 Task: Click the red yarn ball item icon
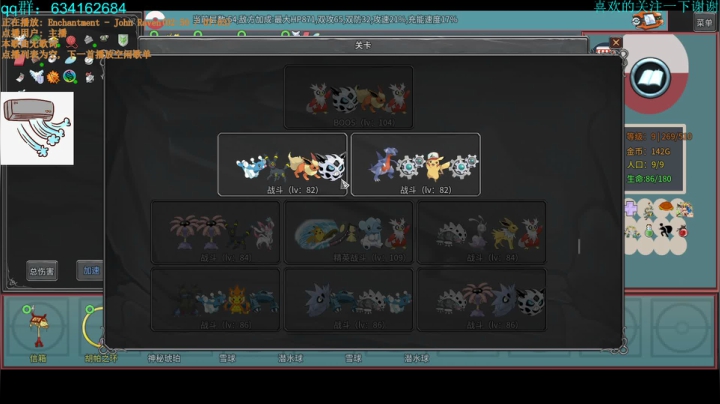coord(71,42)
